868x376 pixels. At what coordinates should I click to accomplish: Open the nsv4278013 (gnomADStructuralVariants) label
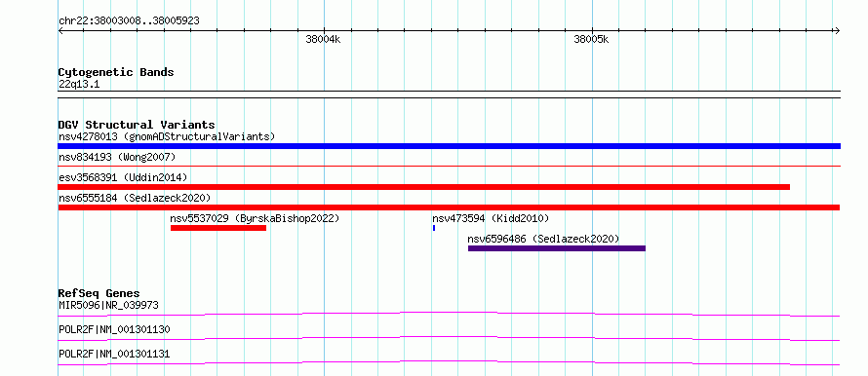tap(167, 136)
